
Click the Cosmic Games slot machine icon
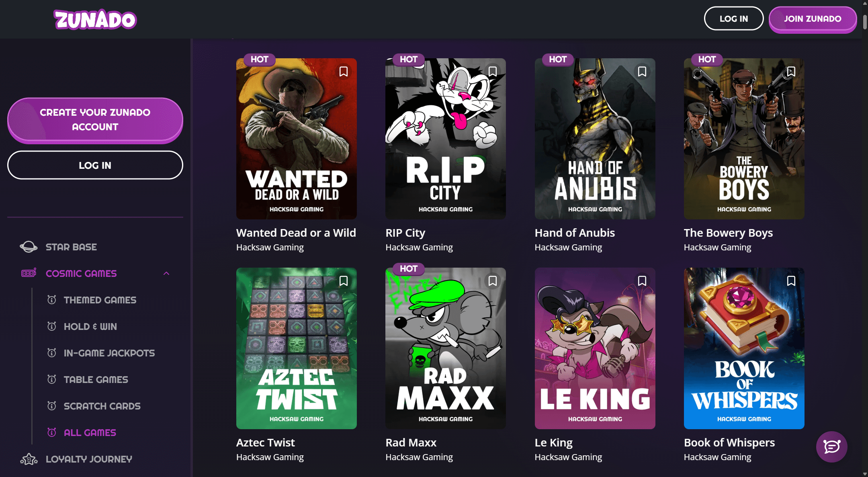coord(29,273)
